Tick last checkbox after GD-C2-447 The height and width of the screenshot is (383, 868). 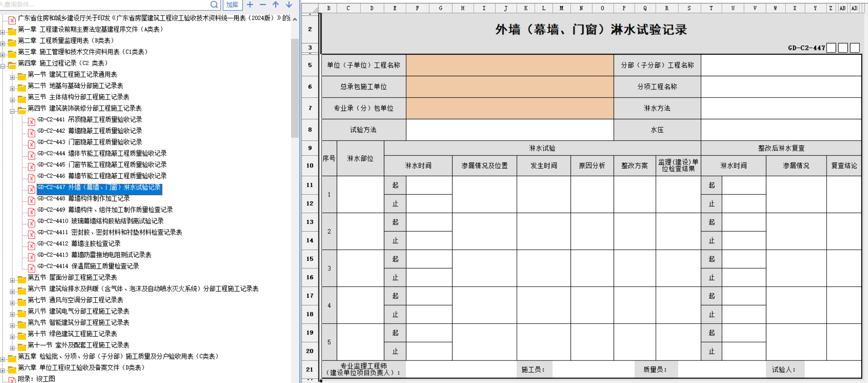click(x=855, y=48)
